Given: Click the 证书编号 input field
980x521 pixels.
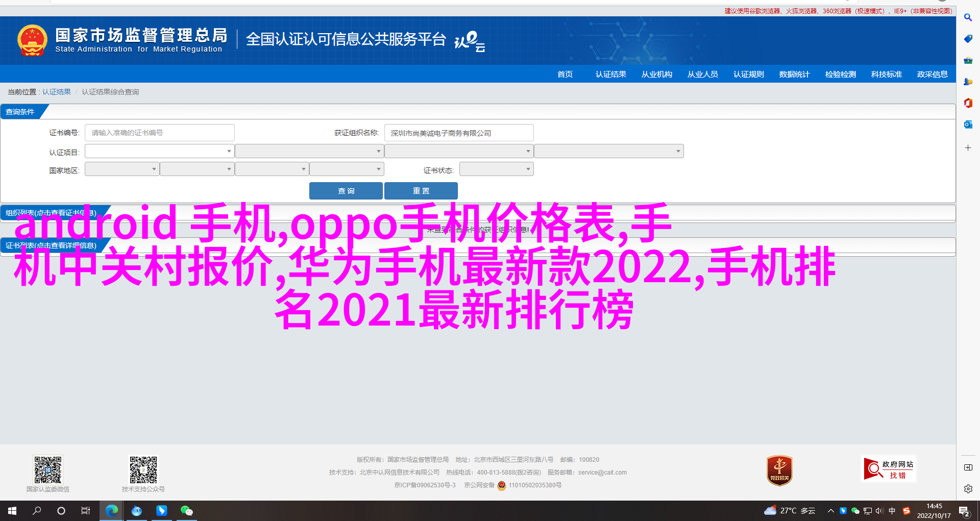Looking at the screenshot, I should [x=159, y=133].
